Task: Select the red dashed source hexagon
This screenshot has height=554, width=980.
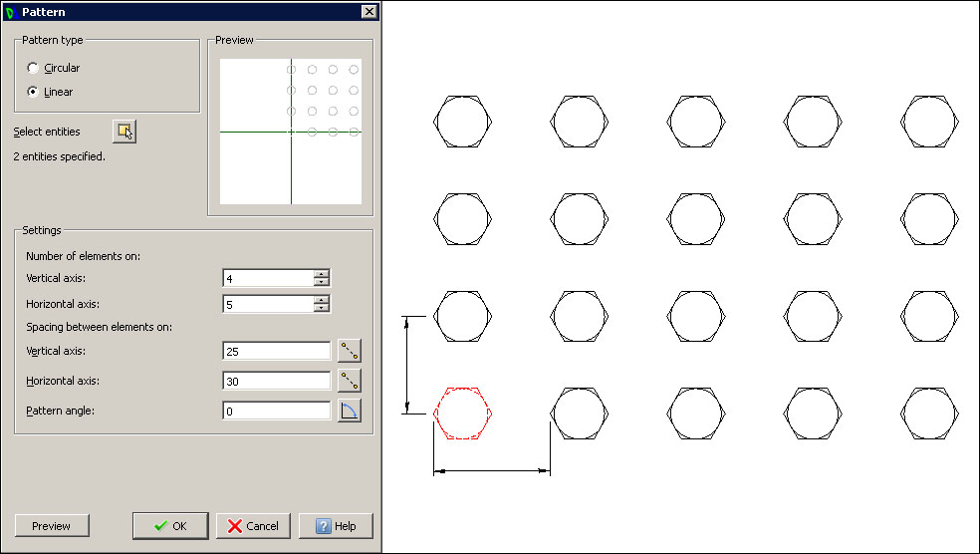Action: (462, 414)
